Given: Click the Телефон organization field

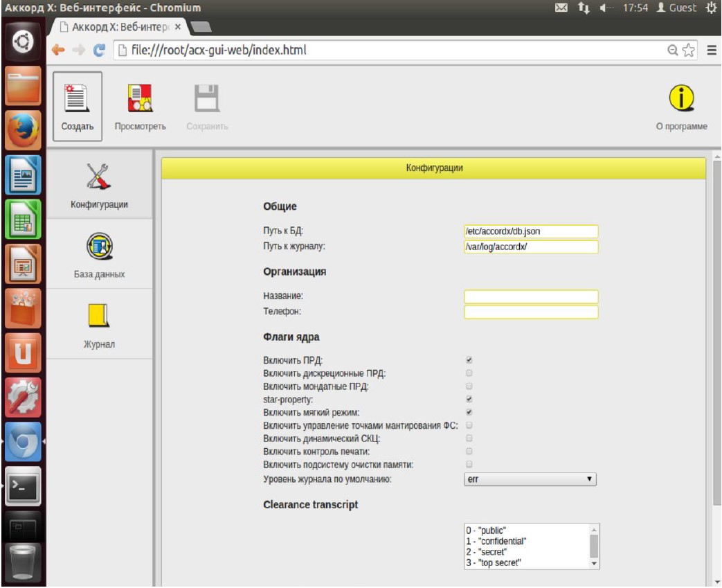Looking at the screenshot, I should pyautogui.click(x=531, y=312).
